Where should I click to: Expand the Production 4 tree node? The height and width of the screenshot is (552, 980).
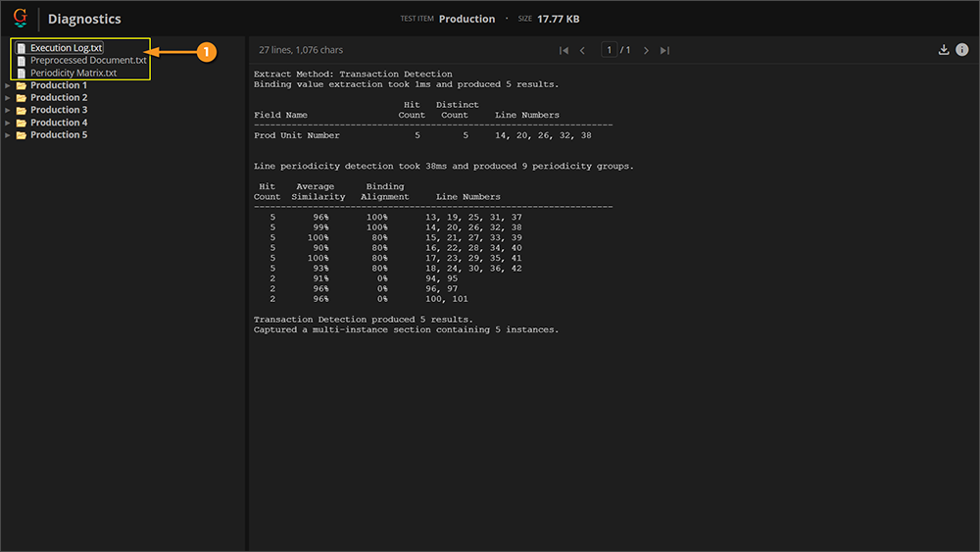[x=8, y=123]
